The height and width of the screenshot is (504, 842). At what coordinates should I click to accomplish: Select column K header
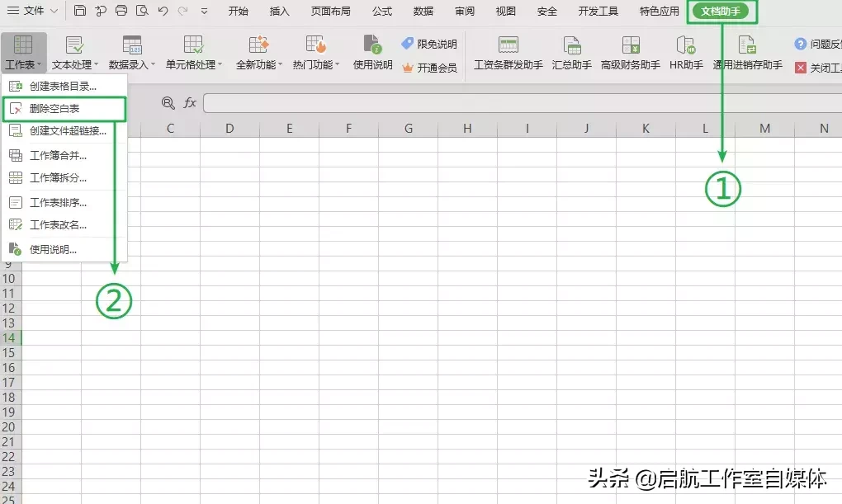pyautogui.click(x=646, y=129)
